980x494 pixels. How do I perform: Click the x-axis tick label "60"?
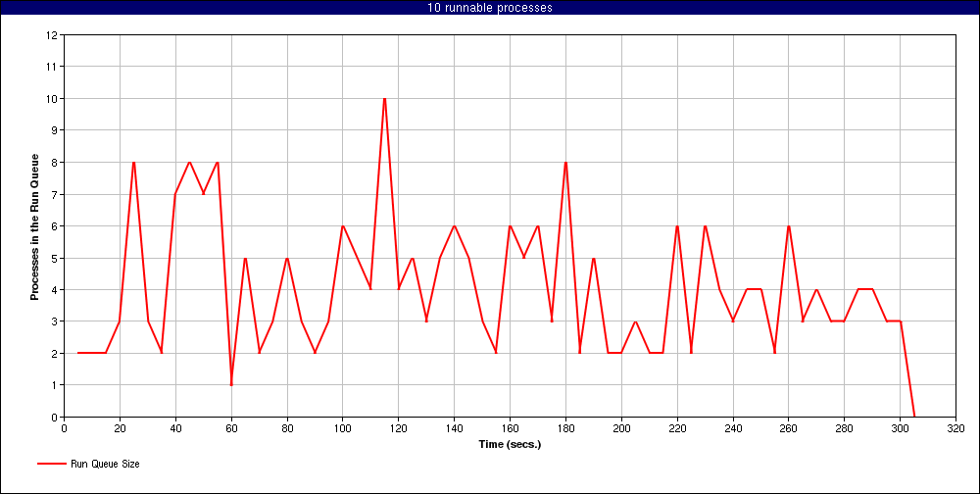tap(231, 427)
